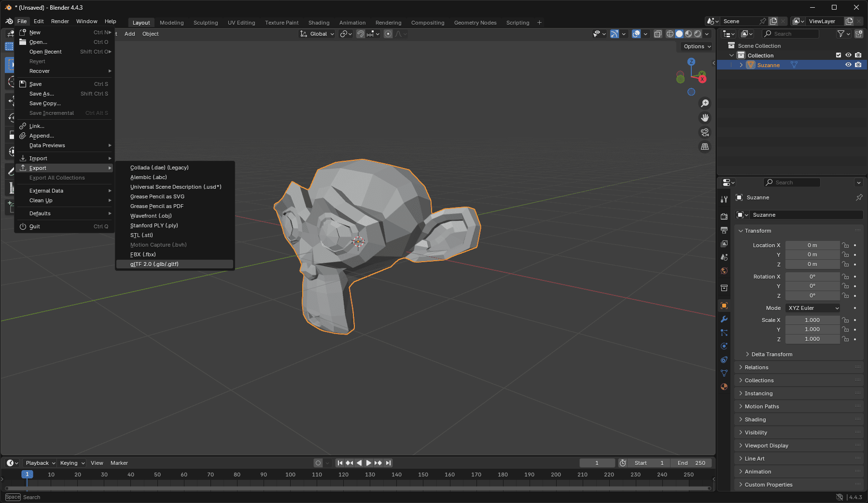The height and width of the screenshot is (503, 868).
Task: Click Location Z value field
Action: 812,264
